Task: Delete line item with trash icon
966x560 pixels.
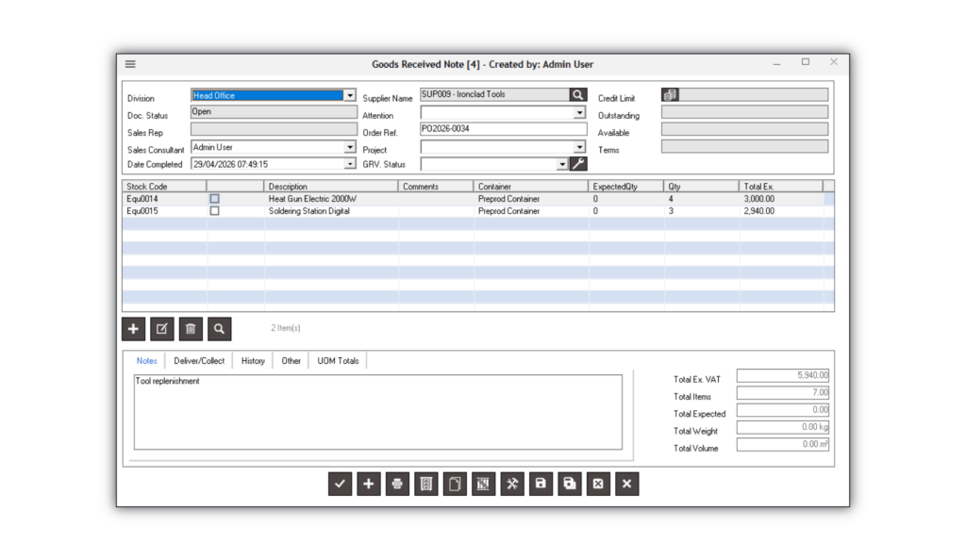Action: click(191, 329)
